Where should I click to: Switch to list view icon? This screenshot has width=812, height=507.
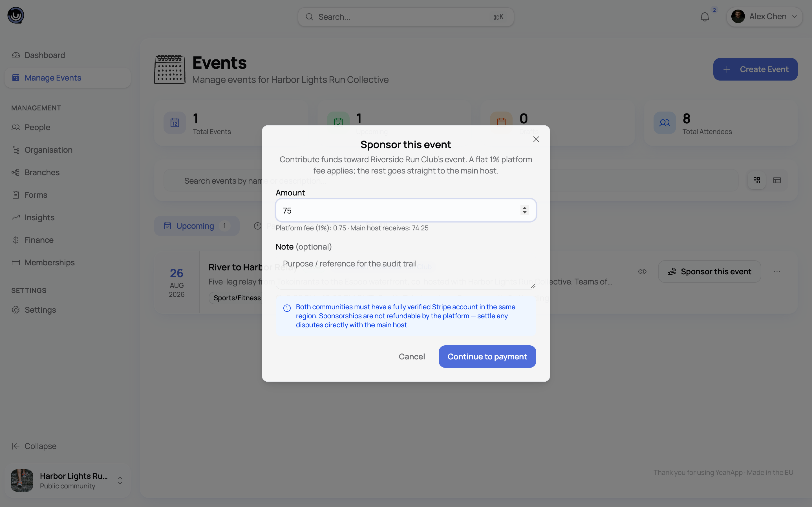pos(777,180)
